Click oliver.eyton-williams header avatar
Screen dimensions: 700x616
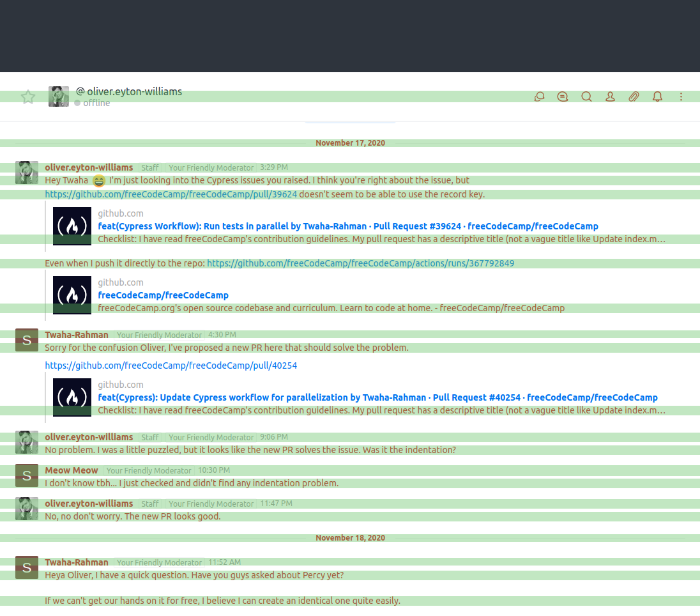pos(59,96)
